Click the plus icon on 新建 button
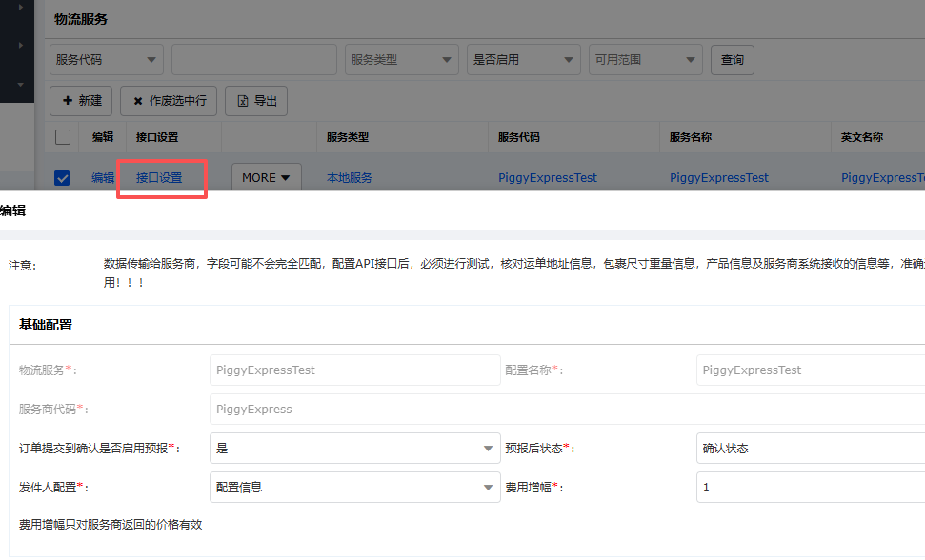925x560 pixels. tap(67, 101)
